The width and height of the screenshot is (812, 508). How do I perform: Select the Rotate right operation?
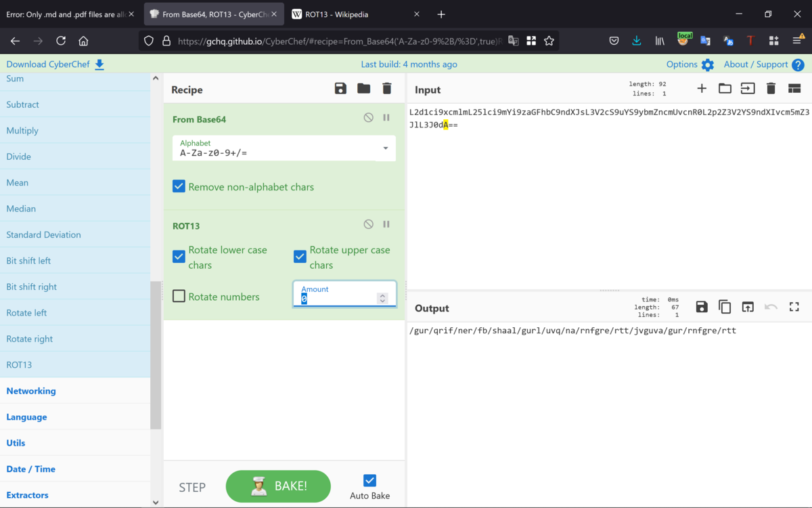click(x=75, y=339)
